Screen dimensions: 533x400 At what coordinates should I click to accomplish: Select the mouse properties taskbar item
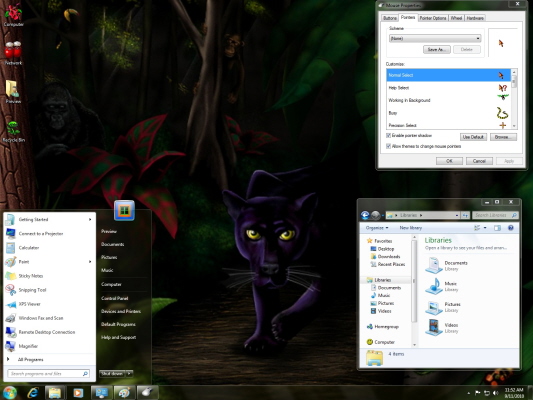[x=147, y=393]
